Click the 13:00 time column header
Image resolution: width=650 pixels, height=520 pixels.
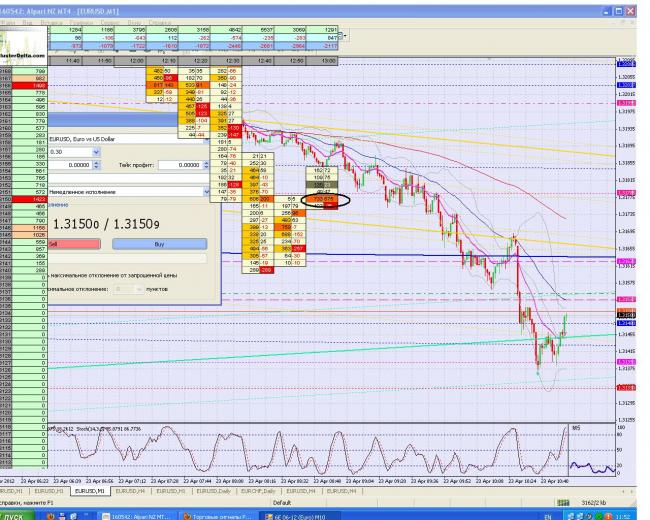[322, 61]
